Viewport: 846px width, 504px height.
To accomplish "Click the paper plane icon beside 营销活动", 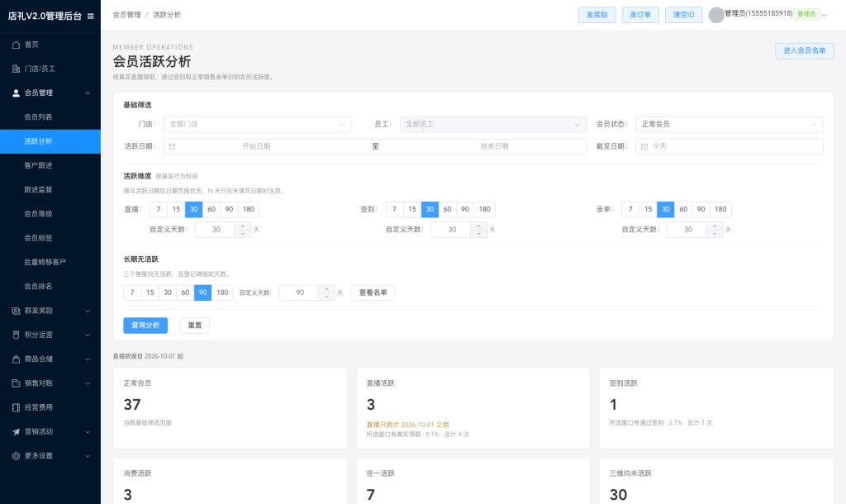I will coord(17,431).
